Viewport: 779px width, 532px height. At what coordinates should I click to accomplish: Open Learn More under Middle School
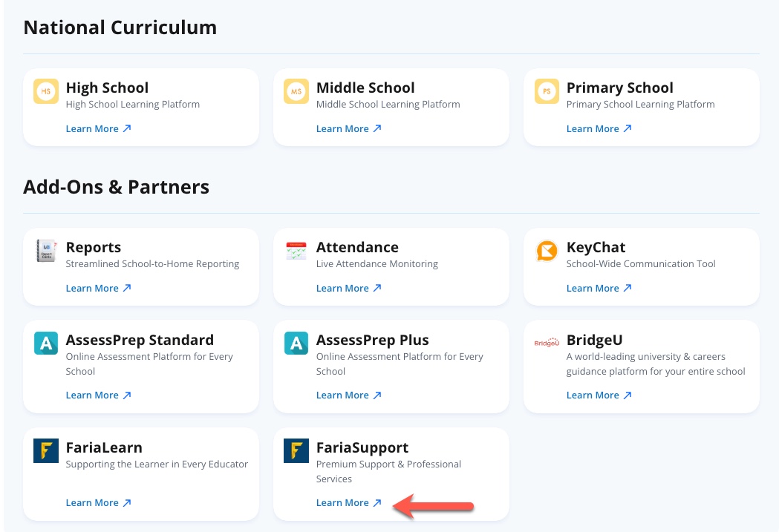(349, 128)
